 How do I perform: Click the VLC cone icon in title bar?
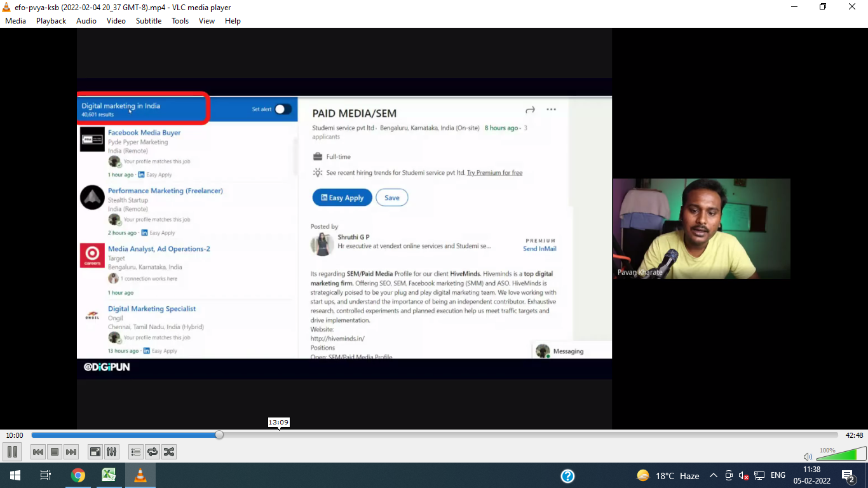(x=6, y=7)
